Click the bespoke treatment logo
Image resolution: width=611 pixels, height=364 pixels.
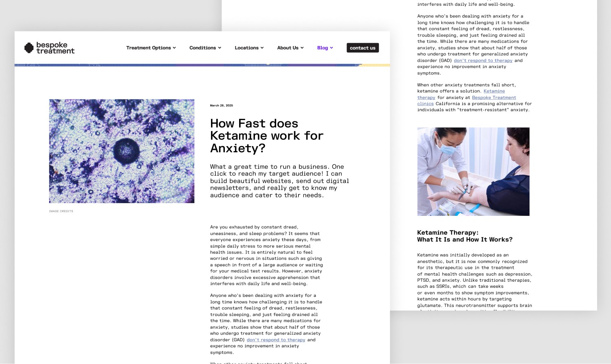point(49,48)
